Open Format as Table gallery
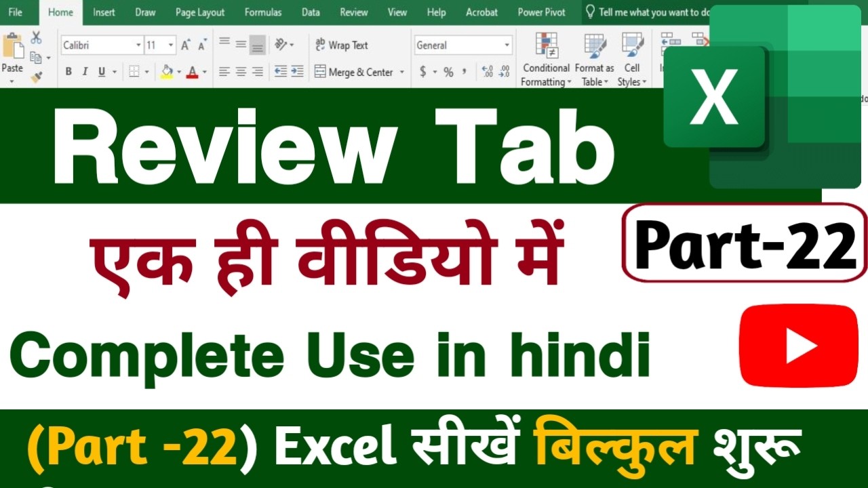Viewport: 868px width, 488px height. (x=595, y=60)
